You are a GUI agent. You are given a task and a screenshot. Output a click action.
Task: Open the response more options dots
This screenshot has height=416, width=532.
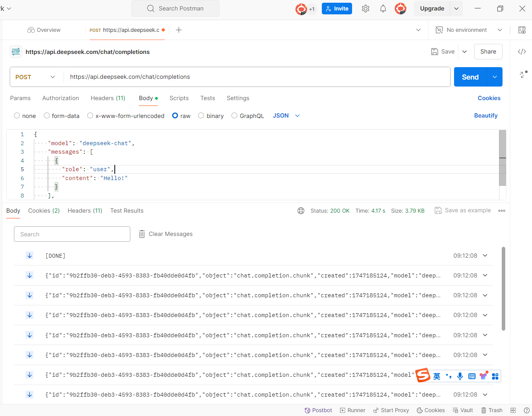pos(502,211)
